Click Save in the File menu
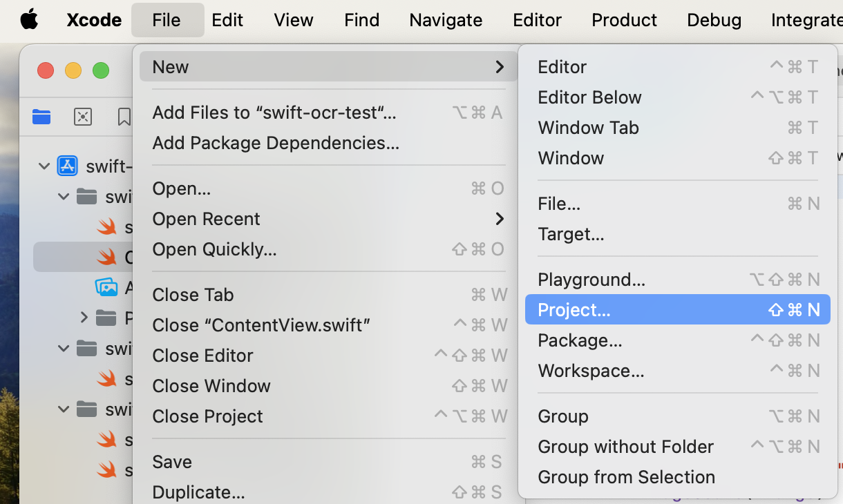This screenshot has width=843, height=504. 172,462
